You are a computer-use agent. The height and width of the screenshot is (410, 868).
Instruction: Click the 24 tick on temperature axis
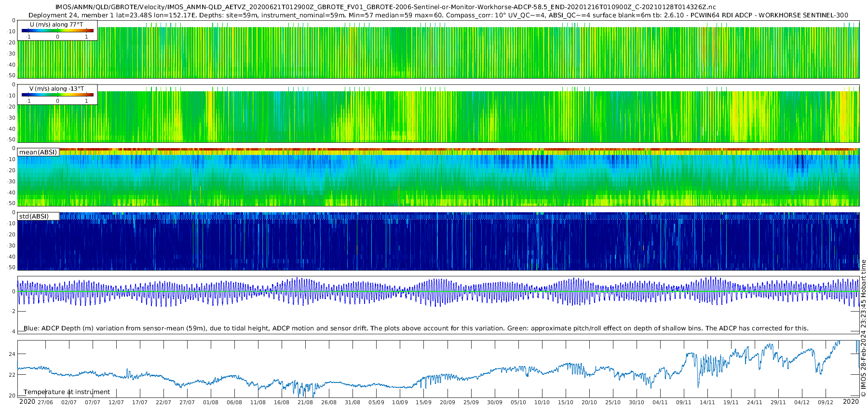coord(12,354)
